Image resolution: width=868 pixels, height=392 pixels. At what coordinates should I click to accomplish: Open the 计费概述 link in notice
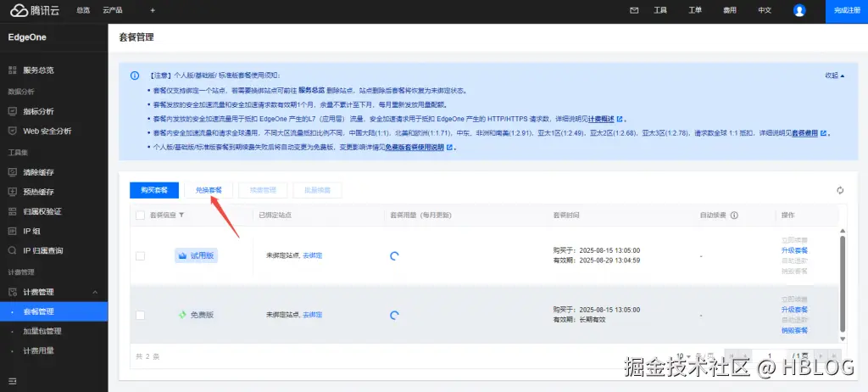pos(601,119)
